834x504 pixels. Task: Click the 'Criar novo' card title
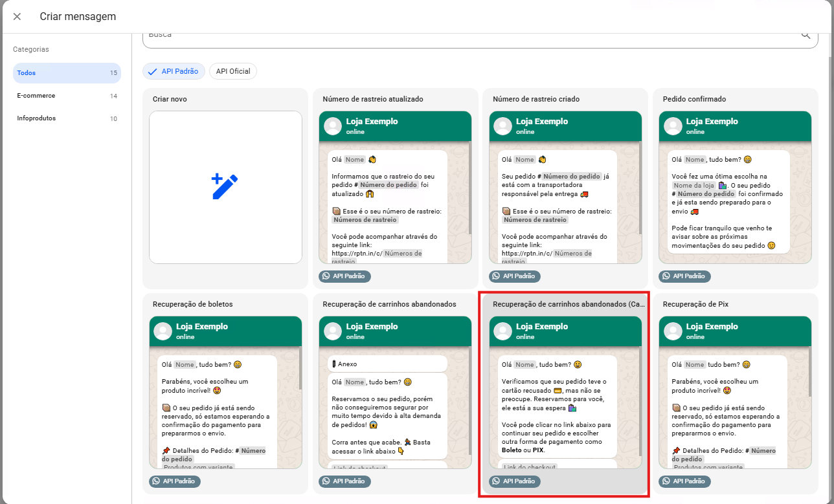(x=170, y=99)
